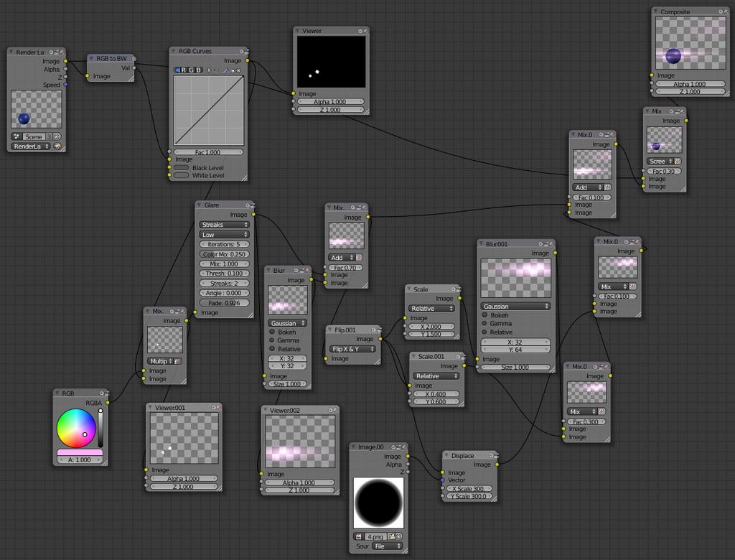735x560 pixels.
Task: Click the pink color swatch in RGB node
Action: click(80, 452)
